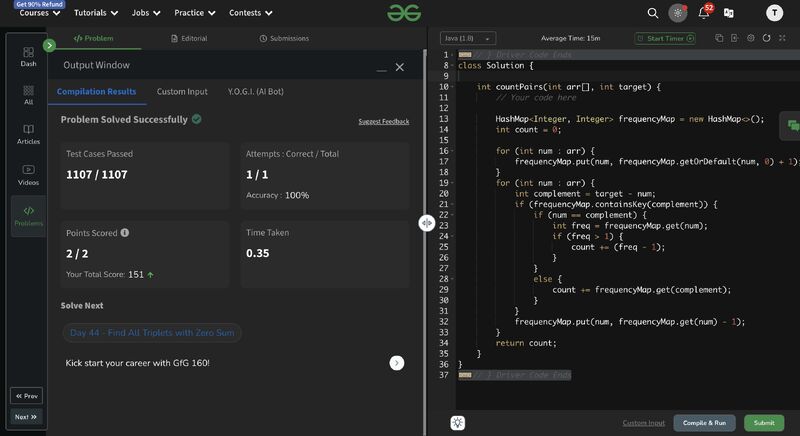
Task: Open the Articles sidebar item
Action: tap(29, 135)
